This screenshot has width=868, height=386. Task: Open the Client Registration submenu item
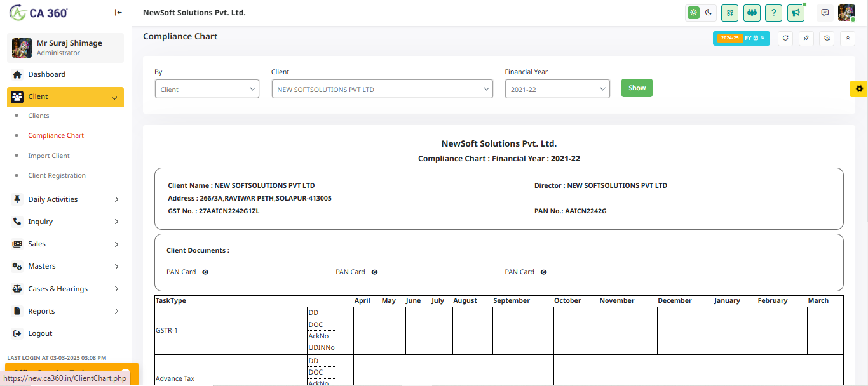tap(57, 175)
